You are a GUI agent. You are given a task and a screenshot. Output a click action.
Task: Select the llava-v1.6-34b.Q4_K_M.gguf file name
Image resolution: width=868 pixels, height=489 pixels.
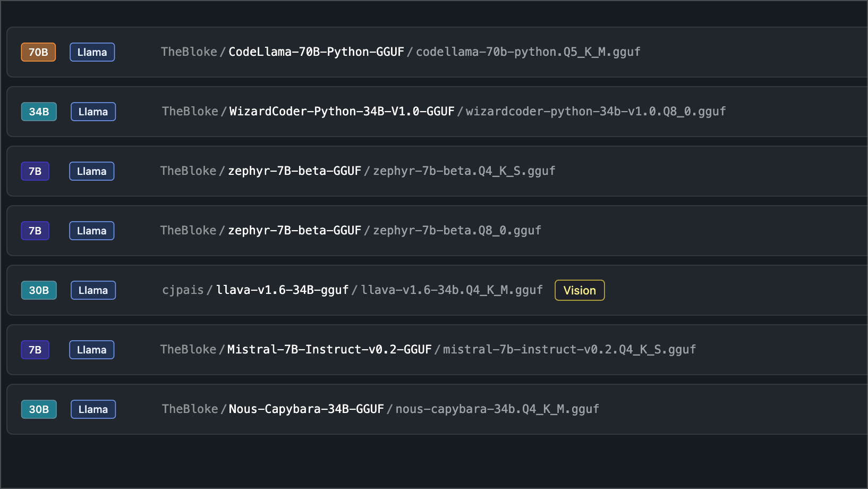tap(452, 290)
